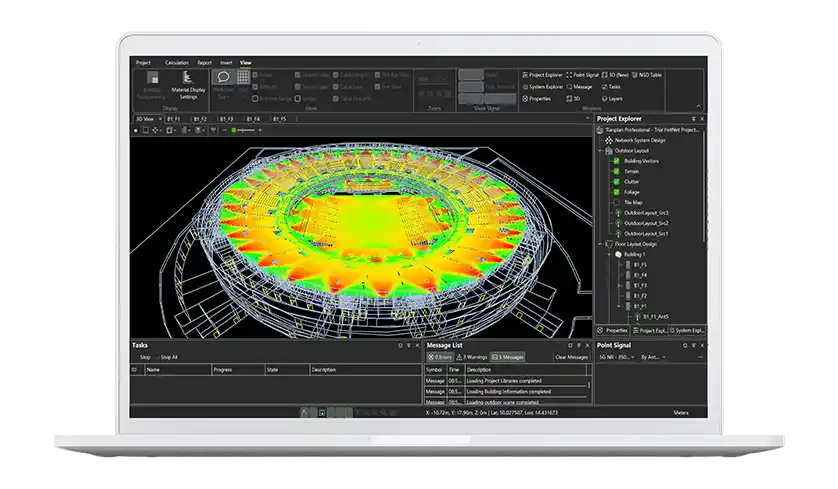
Task: Pin the Tasks panel
Action: pyautogui.click(x=409, y=345)
